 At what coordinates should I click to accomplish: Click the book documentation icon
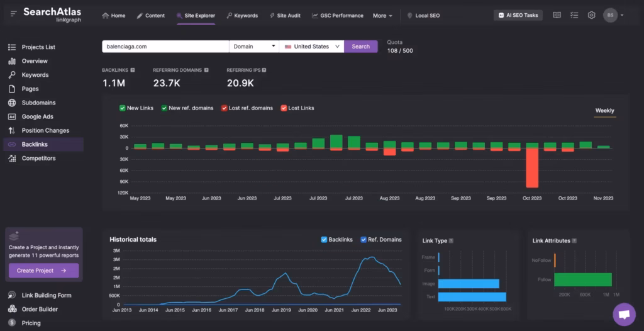pos(557,15)
